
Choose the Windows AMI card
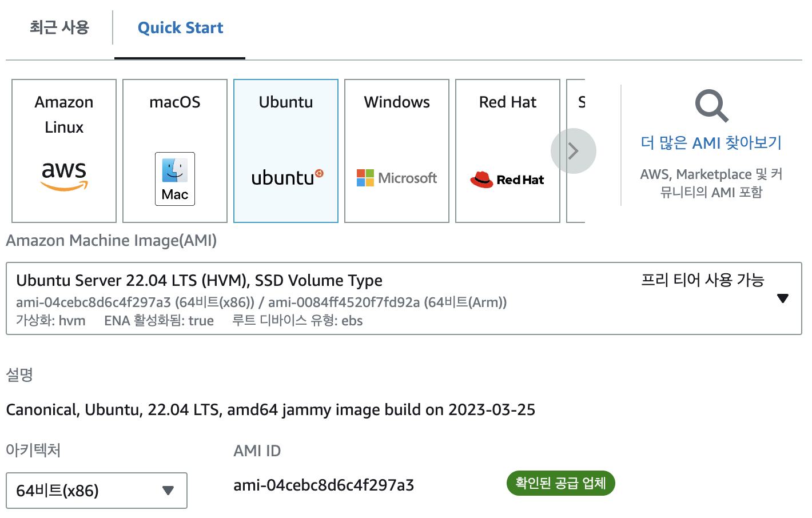(x=397, y=151)
